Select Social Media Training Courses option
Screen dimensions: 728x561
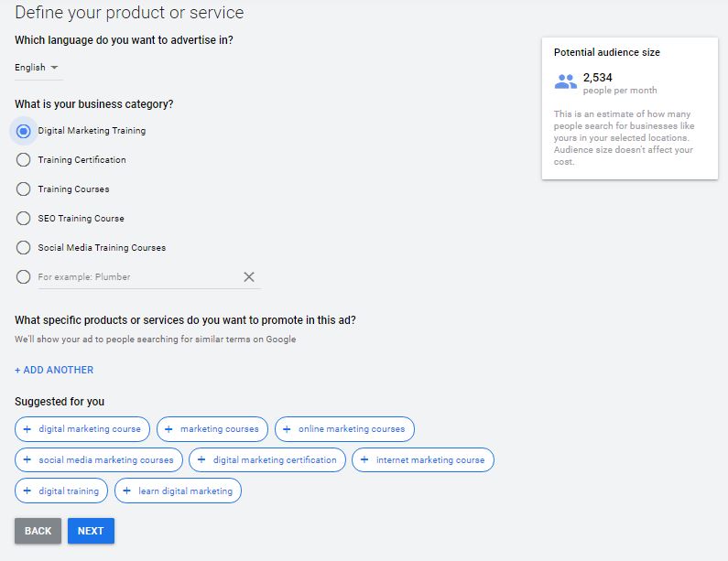[24, 248]
